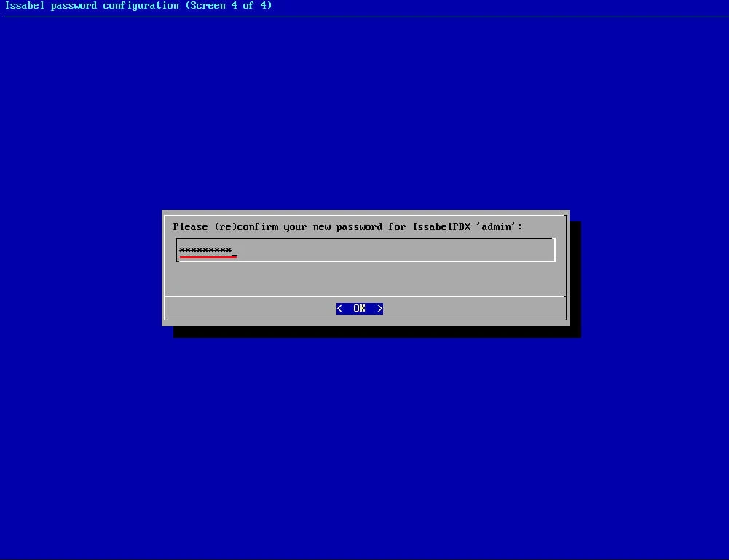This screenshot has width=729, height=560.
Task: Click the horizontal rule under the title
Action: [x=364, y=17]
